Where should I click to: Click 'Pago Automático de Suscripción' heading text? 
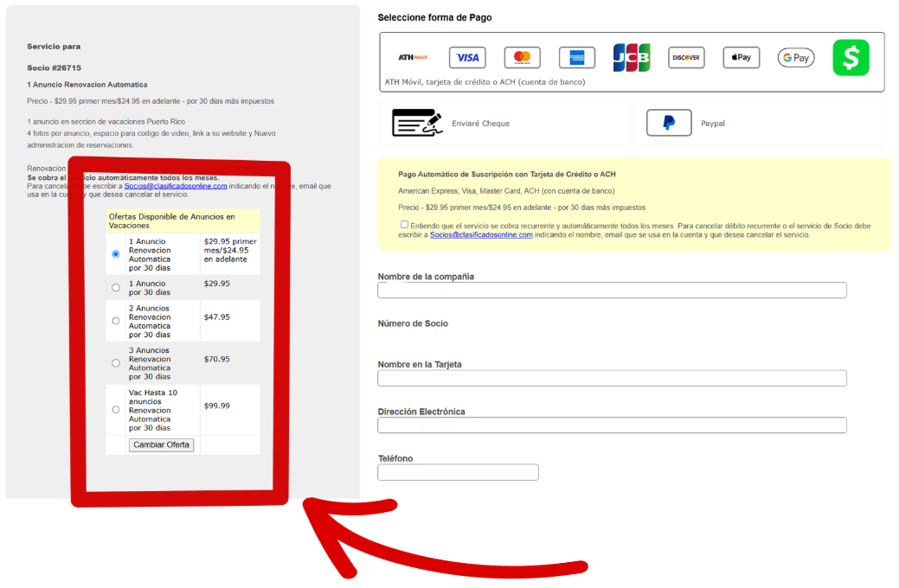[x=507, y=174]
